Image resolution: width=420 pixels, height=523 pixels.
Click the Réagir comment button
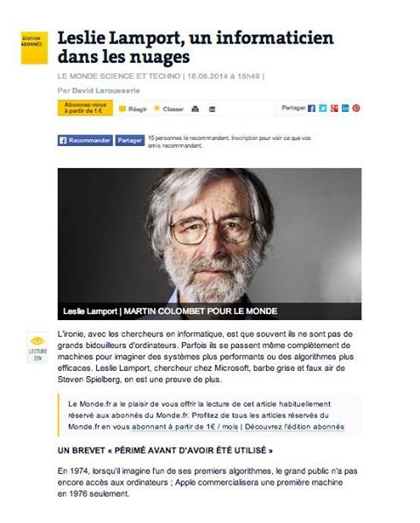(x=133, y=109)
